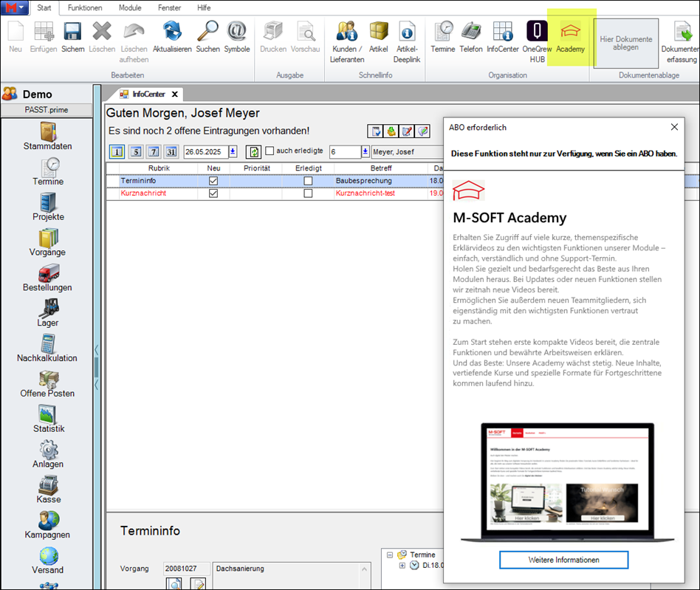700x590 pixels.
Task: Select the Kurznachricht-test subject cell
Action: (381, 193)
